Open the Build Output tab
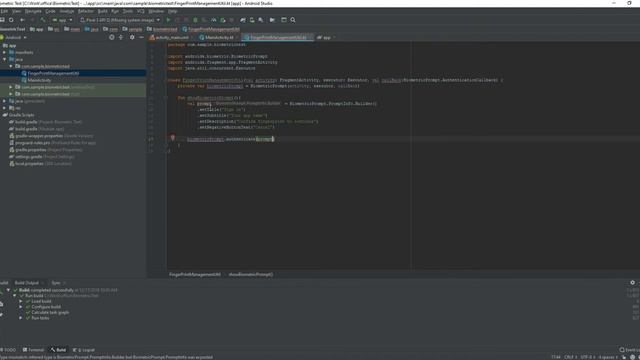 coord(27,282)
